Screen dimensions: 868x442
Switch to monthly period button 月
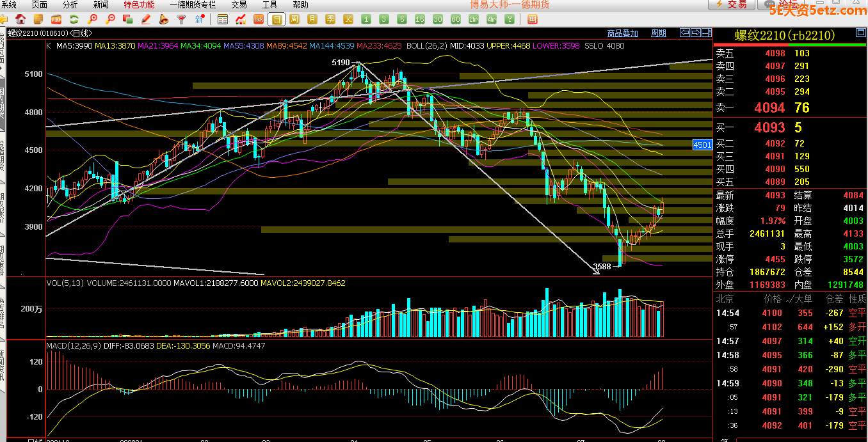[x=312, y=19]
